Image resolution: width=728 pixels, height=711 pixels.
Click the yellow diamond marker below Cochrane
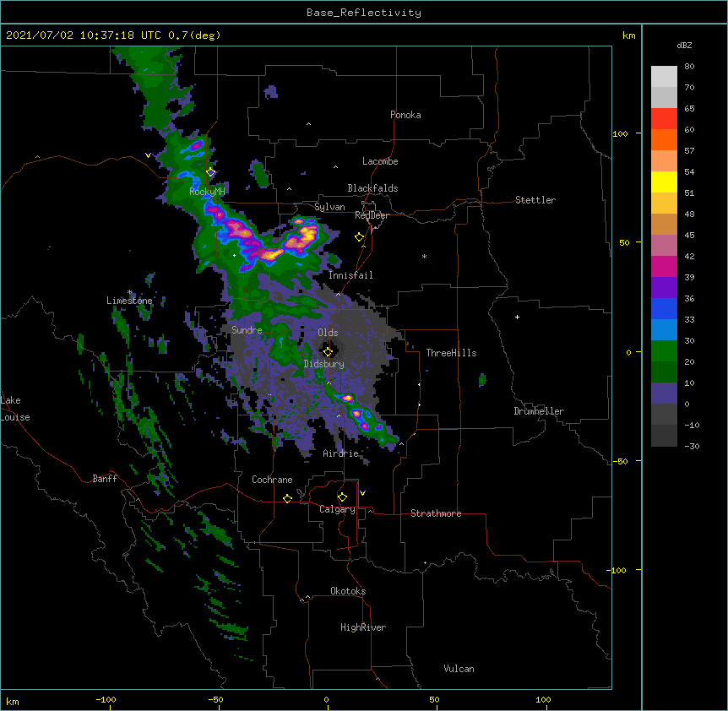[x=287, y=498]
